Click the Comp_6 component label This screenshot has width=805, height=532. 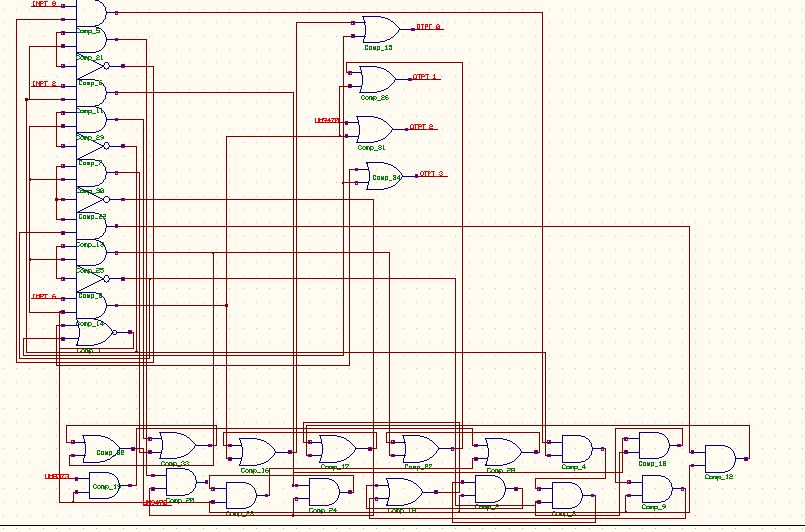(90, 83)
